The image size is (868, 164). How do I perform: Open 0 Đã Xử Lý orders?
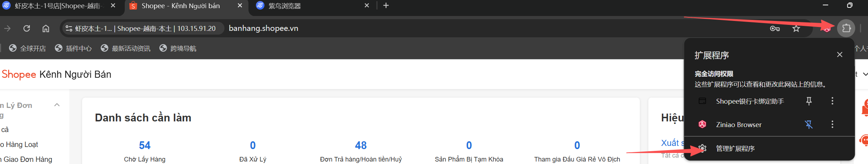click(253, 152)
